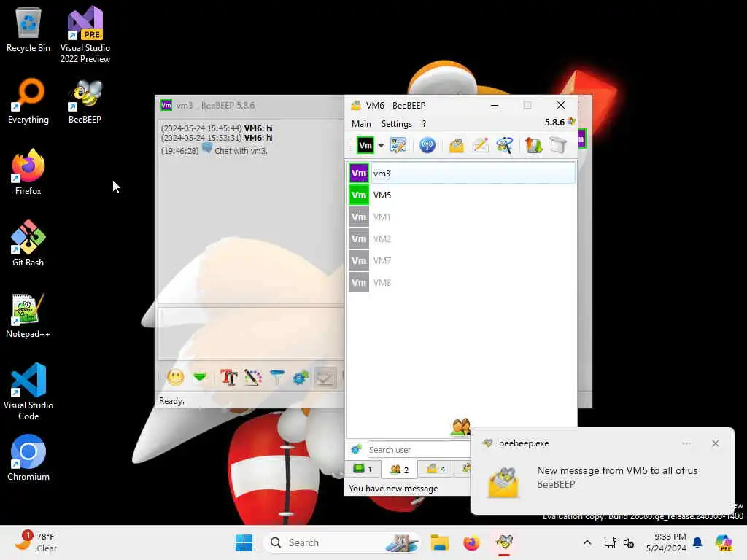Open the edit profile (vCard) toolbar icon
This screenshot has height=560, width=747.
tap(398, 145)
